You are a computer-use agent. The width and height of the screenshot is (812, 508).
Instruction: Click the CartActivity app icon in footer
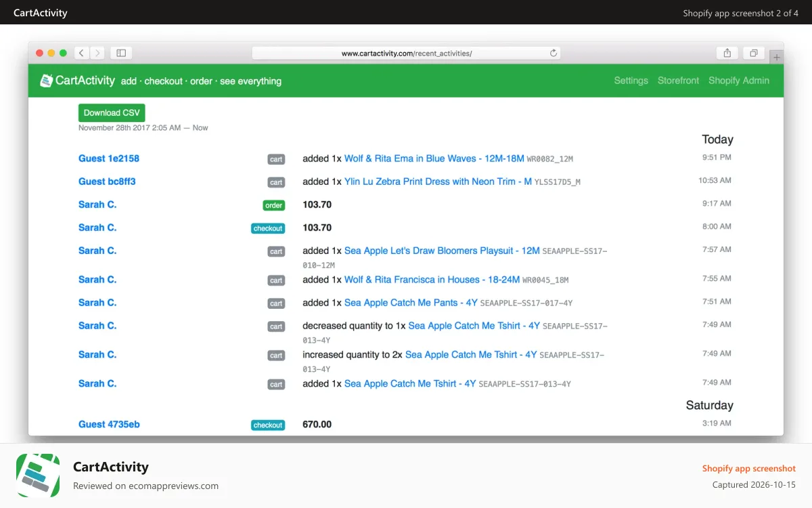[38, 475]
